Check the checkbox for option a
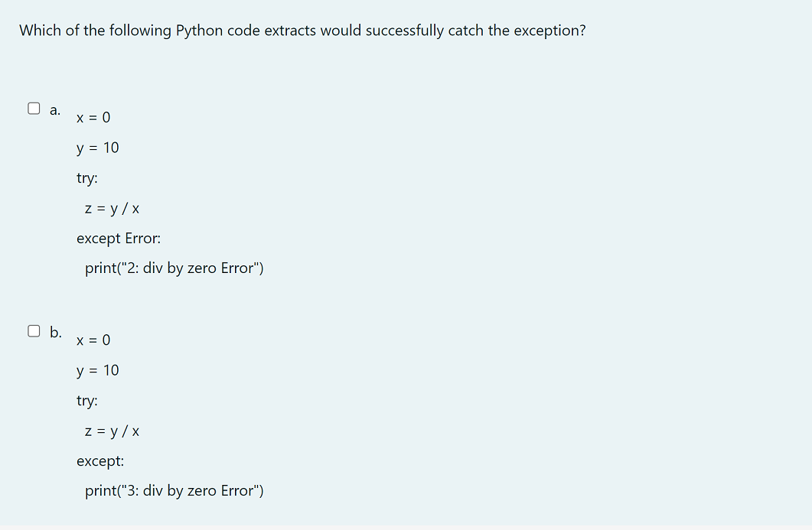The height and width of the screenshot is (530, 812). tap(34, 109)
